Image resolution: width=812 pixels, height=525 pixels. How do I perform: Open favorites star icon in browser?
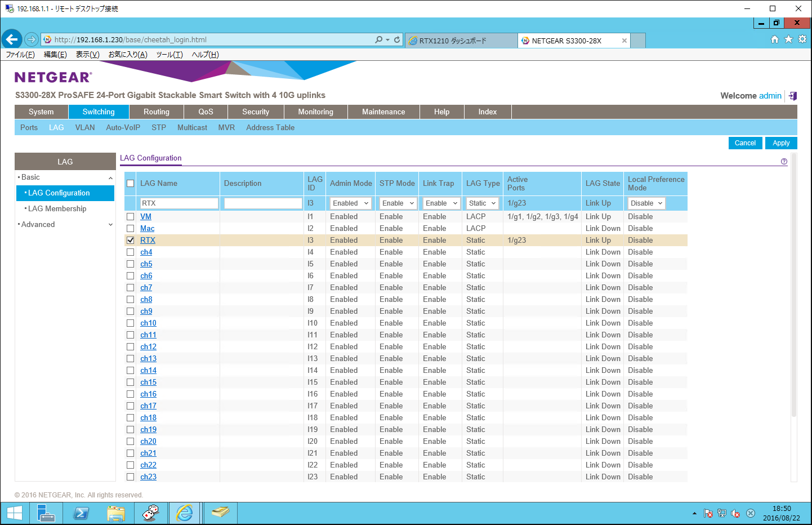pos(788,39)
